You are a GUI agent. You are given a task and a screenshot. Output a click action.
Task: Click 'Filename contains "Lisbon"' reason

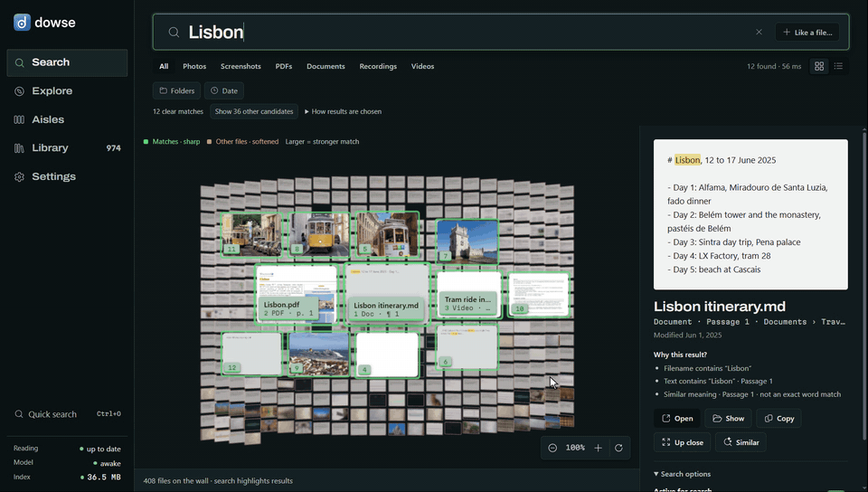pyautogui.click(x=707, y=368)
